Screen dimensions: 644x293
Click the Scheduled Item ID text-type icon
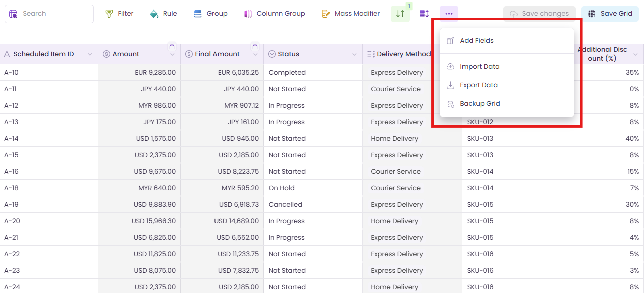click(x=7, y=54)
